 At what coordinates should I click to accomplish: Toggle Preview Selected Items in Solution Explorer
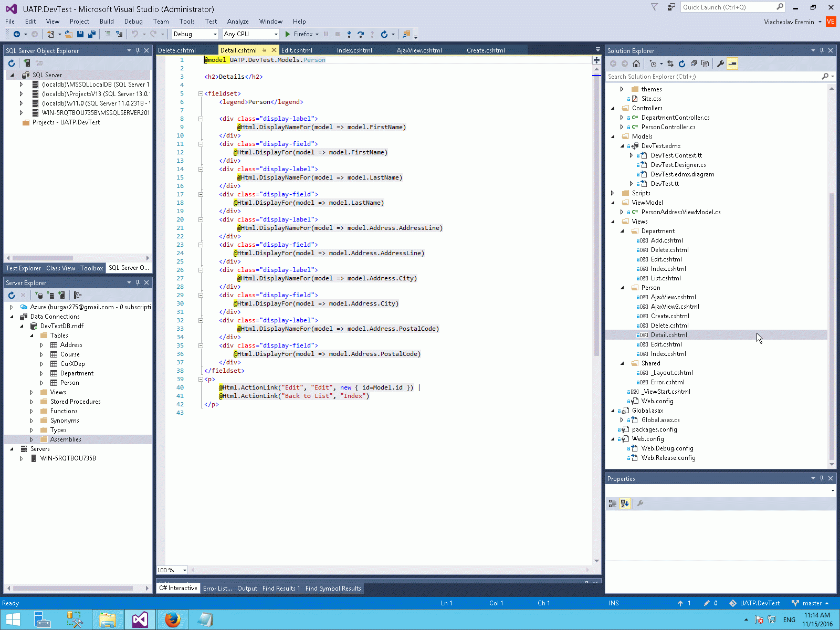[x=732, y=64]
